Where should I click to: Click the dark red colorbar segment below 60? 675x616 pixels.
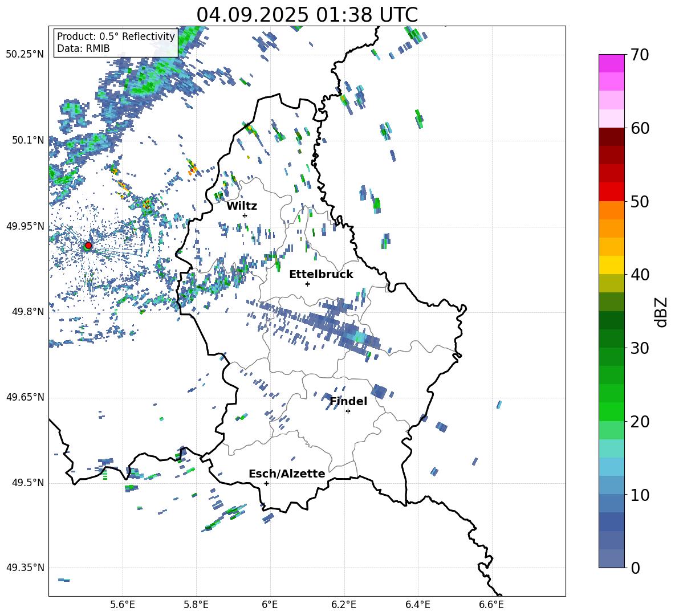[x=611, y=136]
